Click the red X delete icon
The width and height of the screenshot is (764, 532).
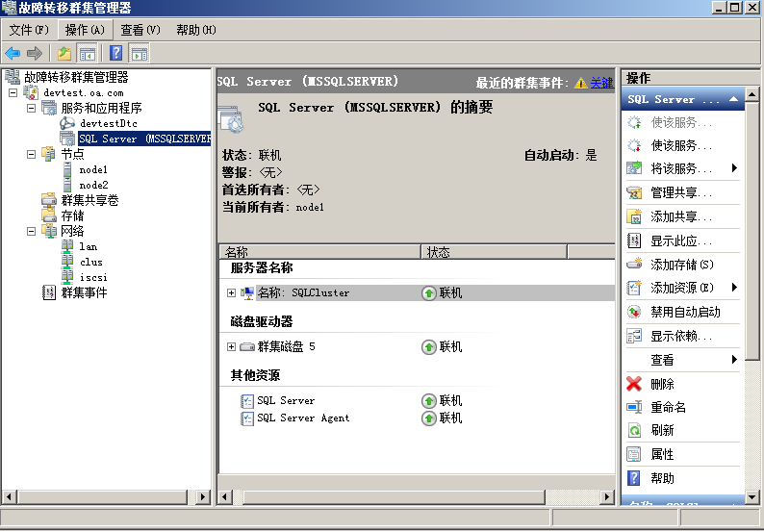coord(634,384)
